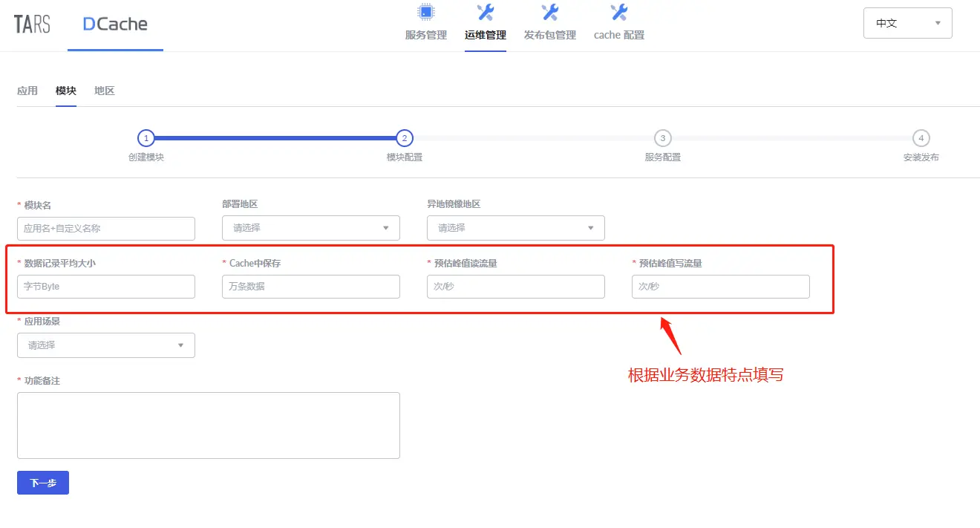980x528 pixels.
Task: Open the 中文 language dropdown
Action: point(908,23)
